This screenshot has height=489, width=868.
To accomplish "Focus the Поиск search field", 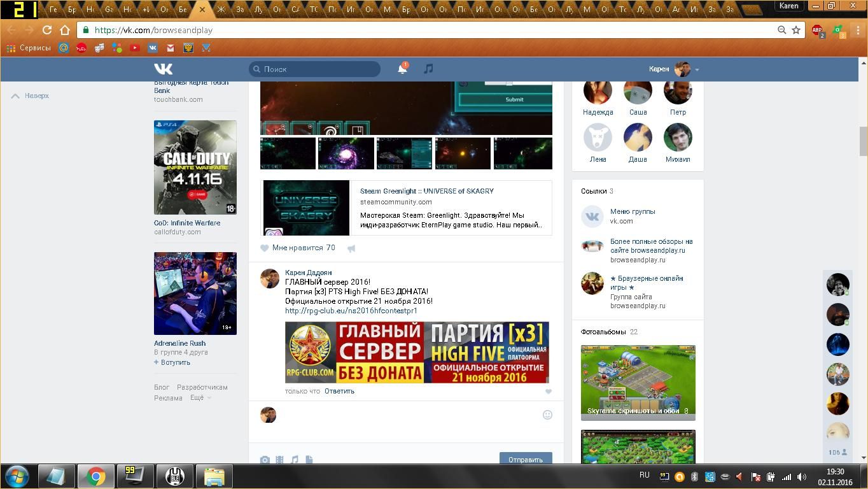I will (x=314, y=69).
